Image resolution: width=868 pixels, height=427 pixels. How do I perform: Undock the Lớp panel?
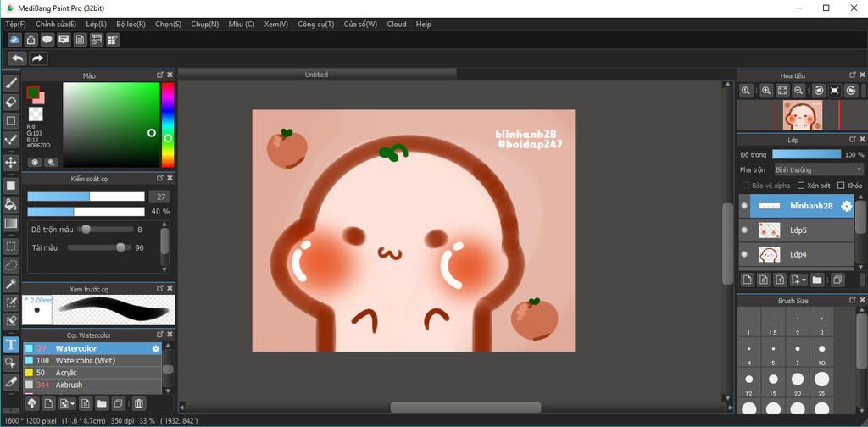pos(853,141)
